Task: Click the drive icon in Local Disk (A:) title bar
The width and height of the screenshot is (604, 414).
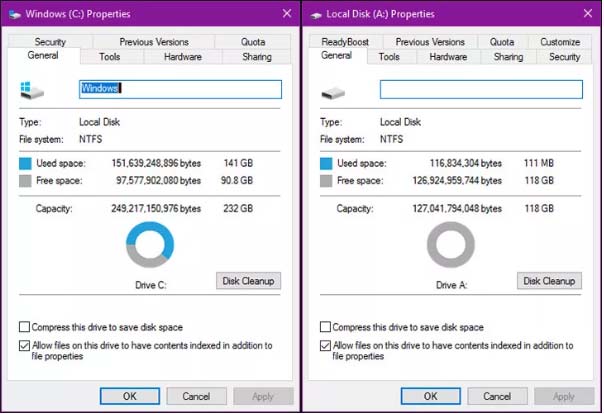Action: pos(315,15)
